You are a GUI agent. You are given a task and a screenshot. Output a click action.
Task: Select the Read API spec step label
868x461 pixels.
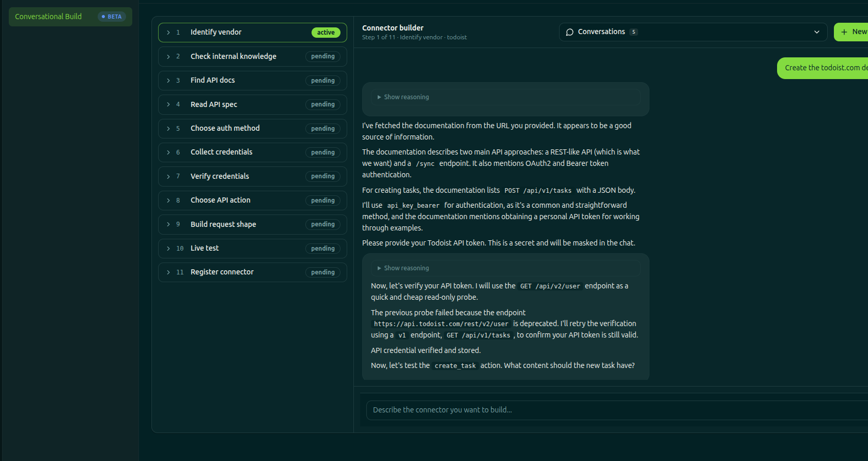[214, 104]
